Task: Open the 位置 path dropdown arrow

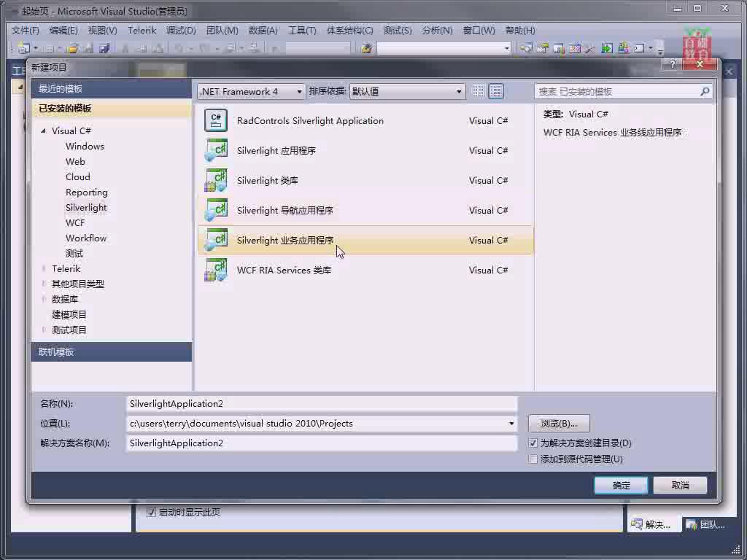Action: [x=511, y=424]
